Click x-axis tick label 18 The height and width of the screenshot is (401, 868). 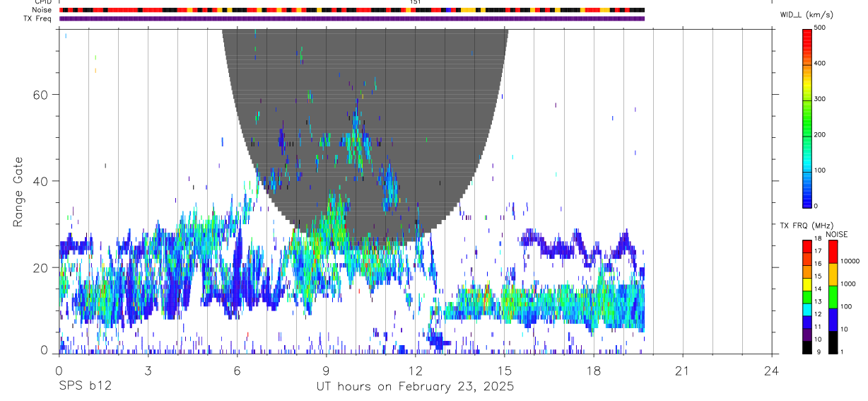tap(594, 370)
